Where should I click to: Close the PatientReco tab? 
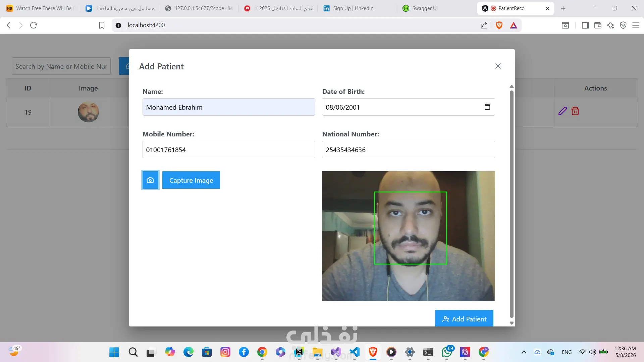tap(547, 8)
